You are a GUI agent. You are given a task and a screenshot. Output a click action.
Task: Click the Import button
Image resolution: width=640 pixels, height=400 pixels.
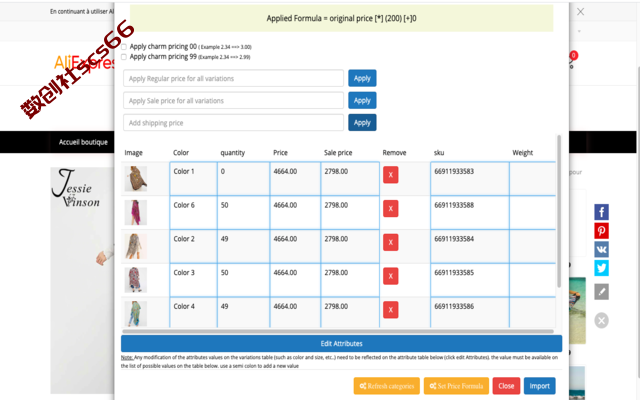(540, 386)
